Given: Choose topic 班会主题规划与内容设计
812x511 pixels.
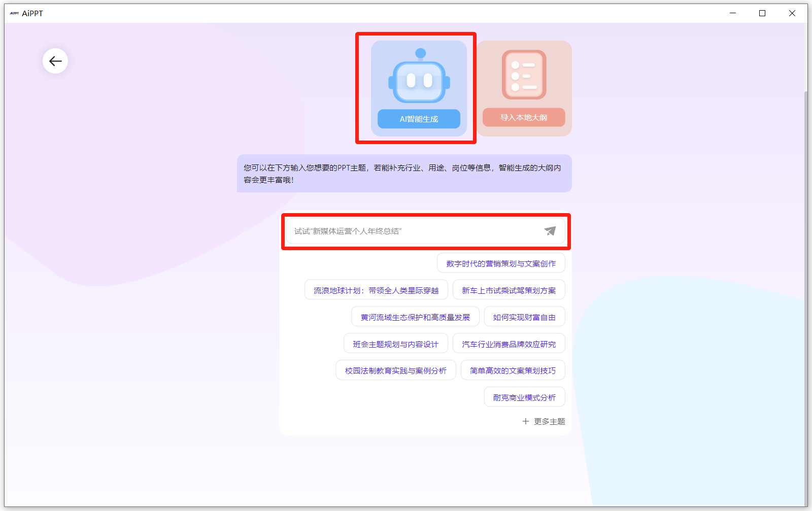Looking at the screenshot, I should [396, 344].
